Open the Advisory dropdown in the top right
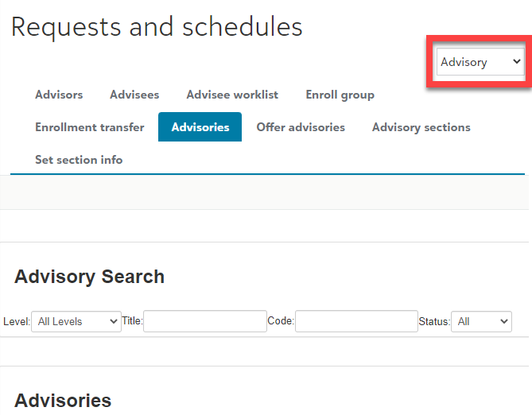Viewport: 532px width, 415px height. (x=480, y=62)
